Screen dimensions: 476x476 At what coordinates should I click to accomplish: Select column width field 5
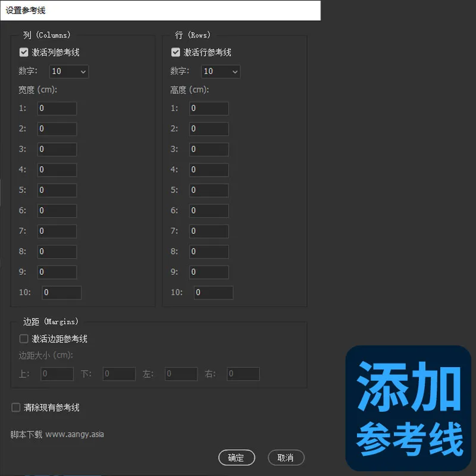(x=57, y=190)
